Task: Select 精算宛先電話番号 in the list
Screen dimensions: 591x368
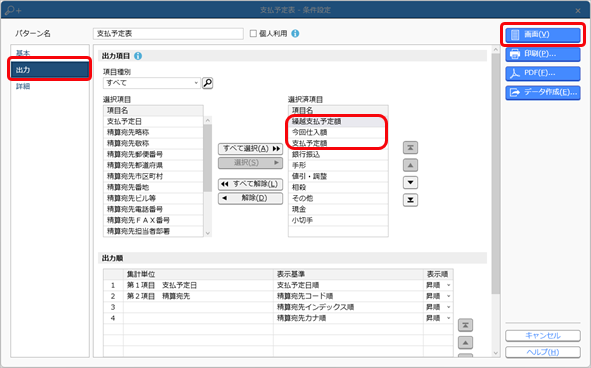Action: 153,209
